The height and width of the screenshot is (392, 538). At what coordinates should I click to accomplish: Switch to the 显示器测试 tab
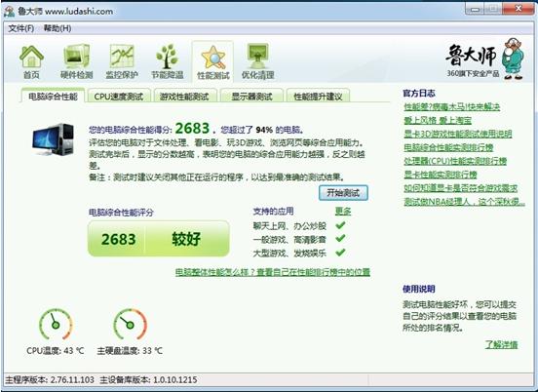coord(251,97)
